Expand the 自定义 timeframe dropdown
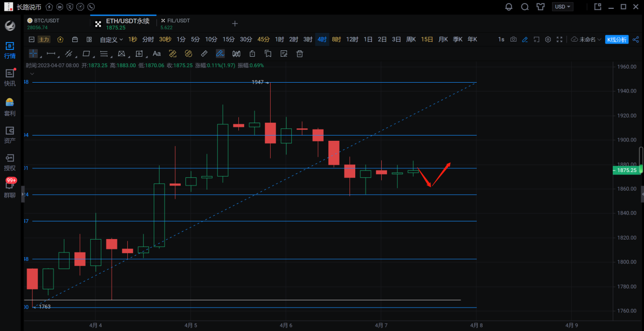 tap(111, 39)
